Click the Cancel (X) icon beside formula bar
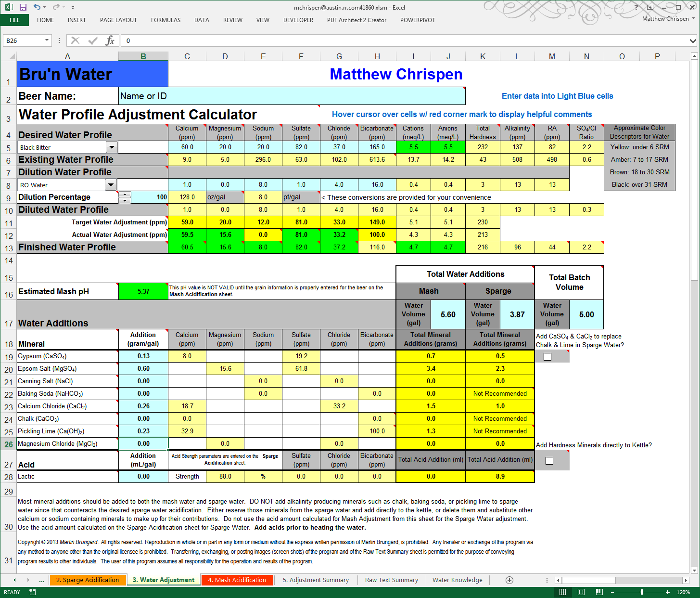This screenshot has width=700, height=598. [x=75, y=40]
